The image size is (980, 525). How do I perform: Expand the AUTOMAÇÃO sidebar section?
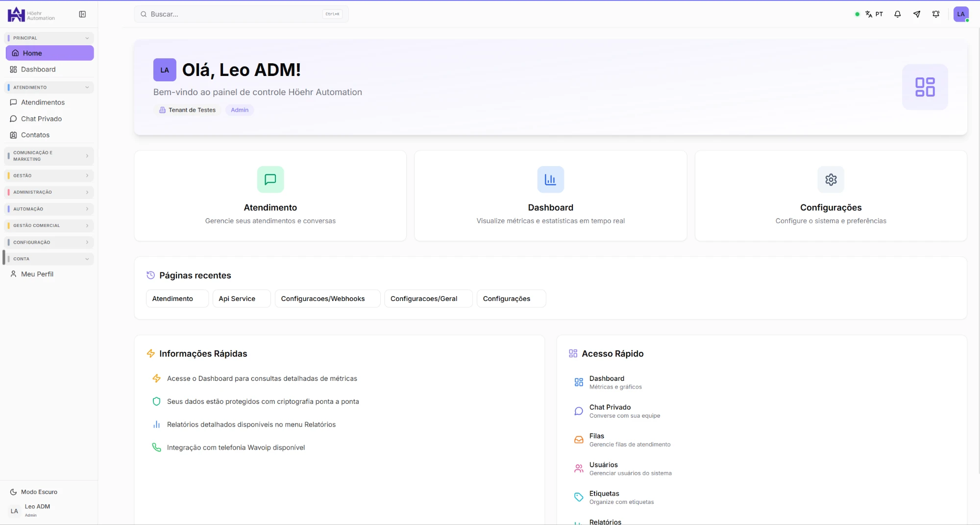click(49, 209)
